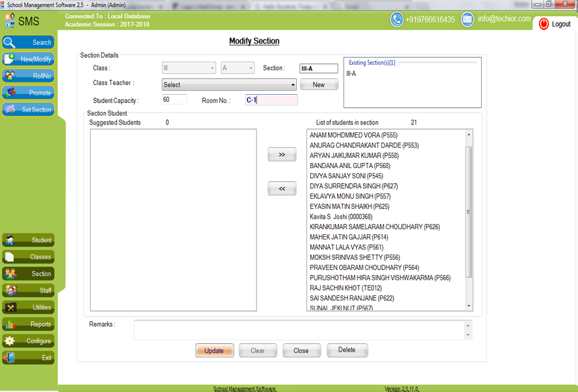578x392 pixels.
Task: Click the Update button
Action: pos(214,350)
